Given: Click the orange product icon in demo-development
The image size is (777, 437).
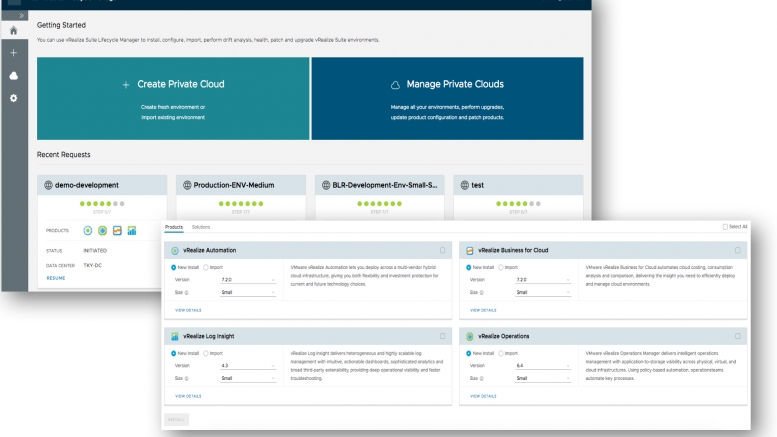Looking at the screenshot, I should click(117, 230).
